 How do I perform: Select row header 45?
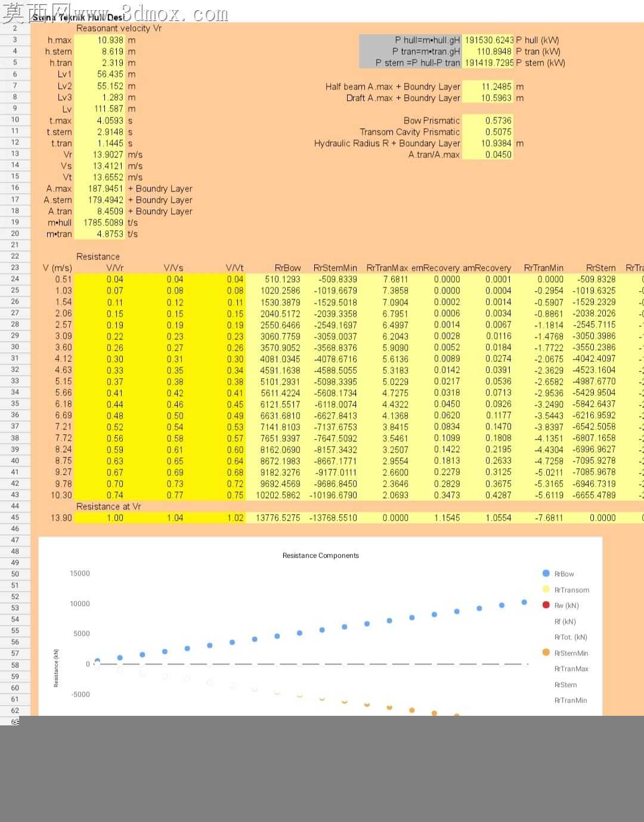[15, 517]
